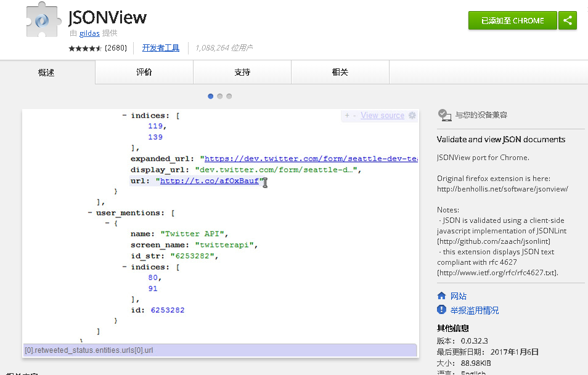Click the JSONView puzzle piece extension icon

tap(44, 20)
